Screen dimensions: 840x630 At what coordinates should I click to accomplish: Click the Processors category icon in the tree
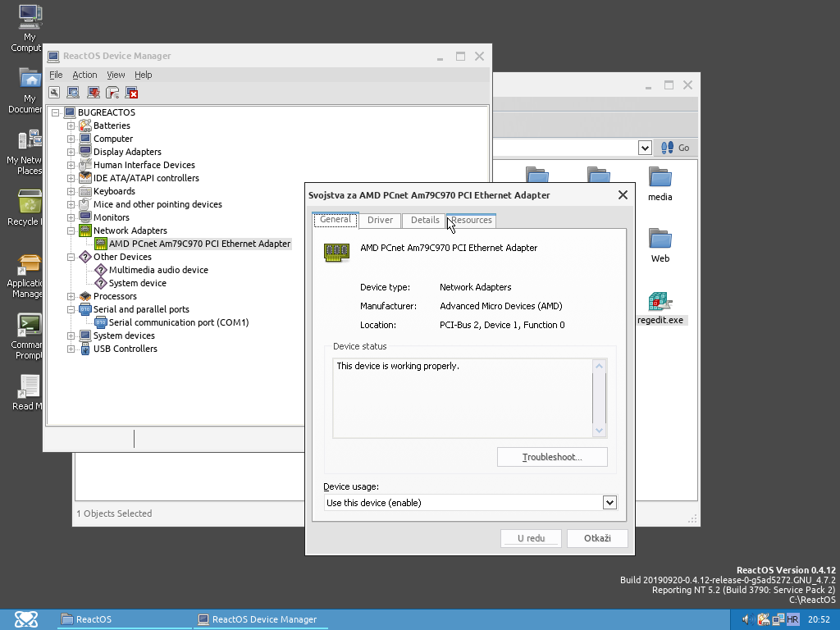85,296
